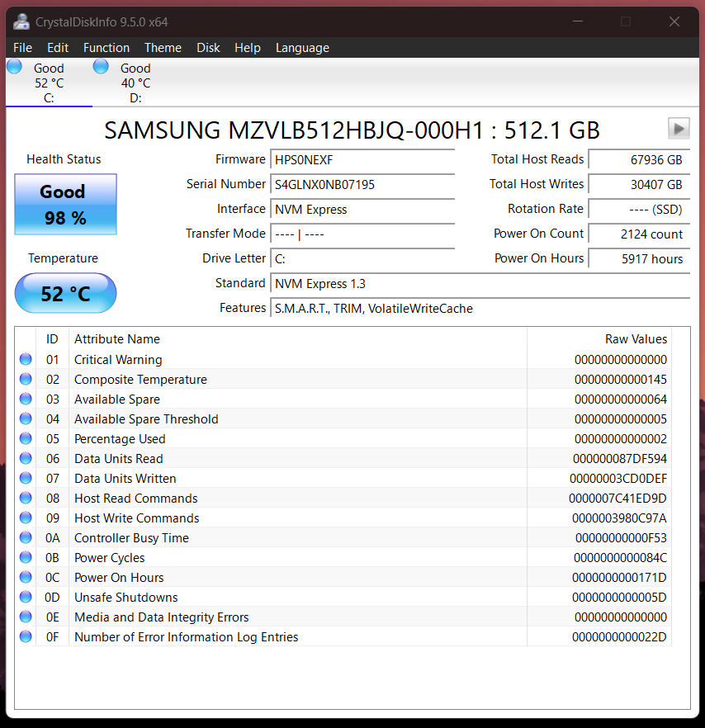Open the Theme menu

click(x=163, y=48)
